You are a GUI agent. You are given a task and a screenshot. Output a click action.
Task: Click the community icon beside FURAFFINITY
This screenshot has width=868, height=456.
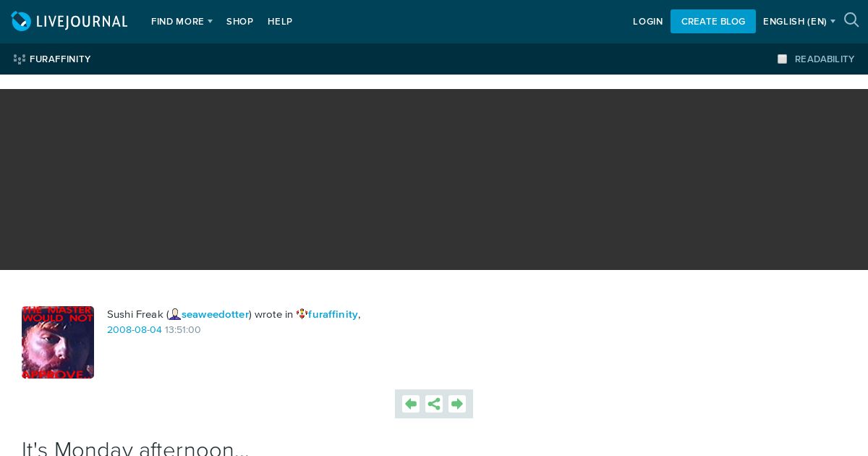pyautogui.click(x=20, y=59)
